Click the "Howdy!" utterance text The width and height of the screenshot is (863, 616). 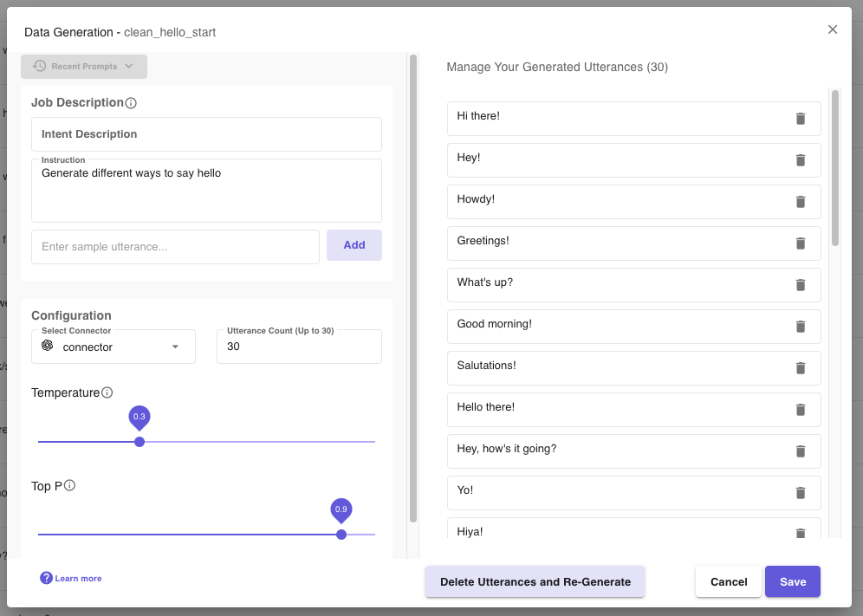[476, 199]
